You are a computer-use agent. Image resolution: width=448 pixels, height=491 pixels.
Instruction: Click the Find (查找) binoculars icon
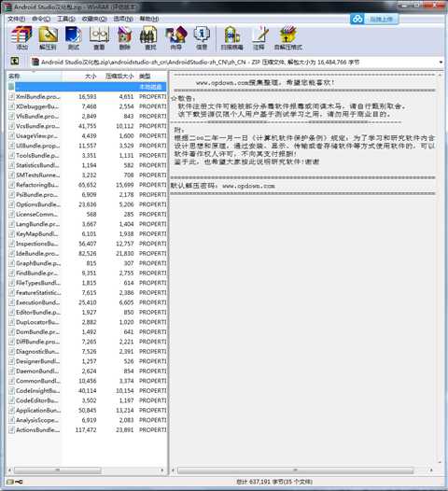(x=149, y=38)
